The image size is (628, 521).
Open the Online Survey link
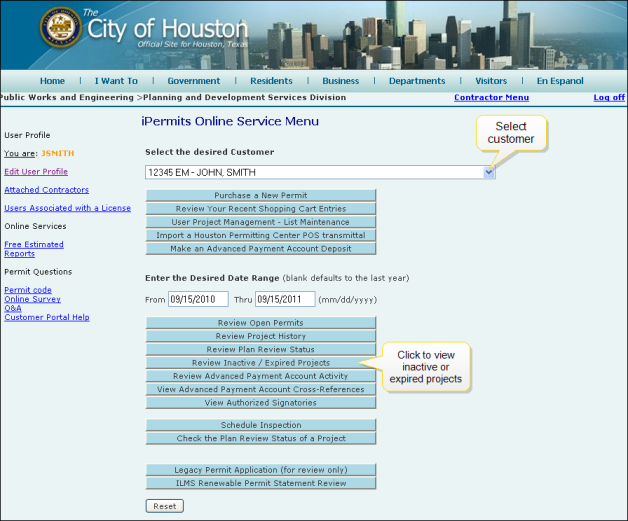click(32, 299)
